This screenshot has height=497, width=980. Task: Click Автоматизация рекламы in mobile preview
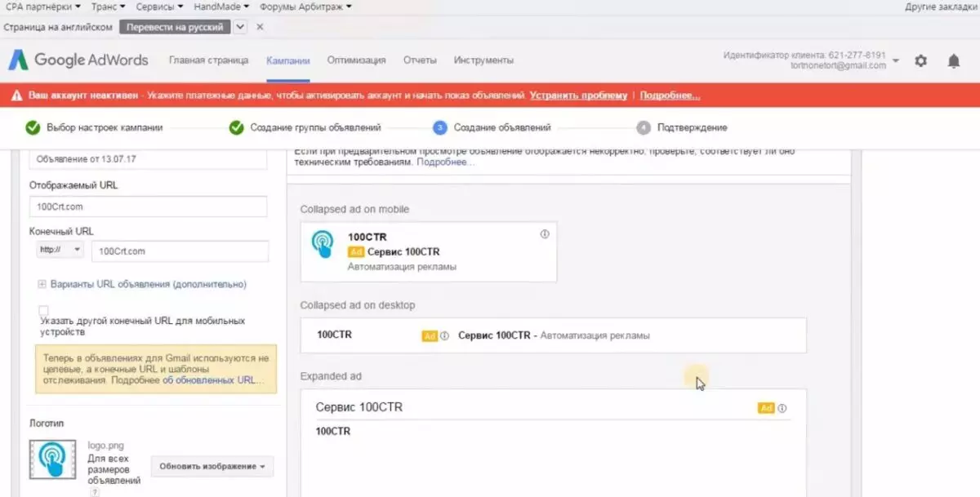click(402, 266)
